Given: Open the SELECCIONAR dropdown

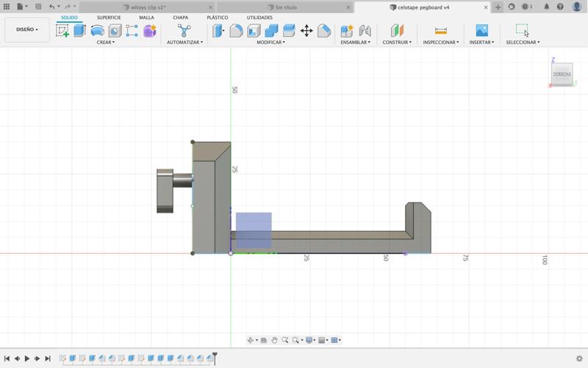Looking at the screenshot, I should click(522, 43).
